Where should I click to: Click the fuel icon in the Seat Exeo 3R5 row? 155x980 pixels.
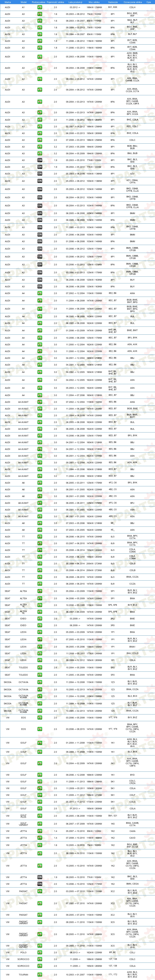coord(40,625)
